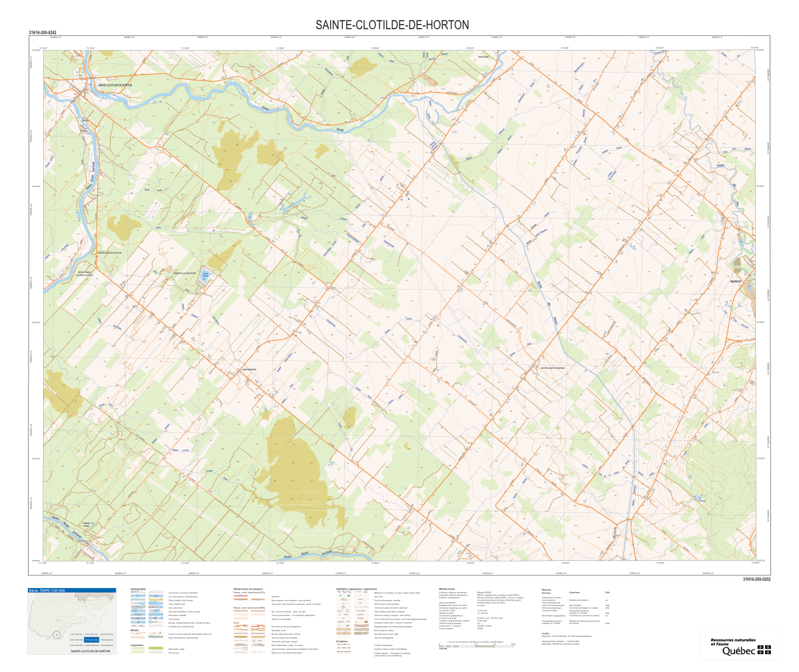The height and width of the screenshot is (672, 799).
Task: Click the Sainte-Clotilde-de-Horton town label on map
Action: (x=115, y=85)
